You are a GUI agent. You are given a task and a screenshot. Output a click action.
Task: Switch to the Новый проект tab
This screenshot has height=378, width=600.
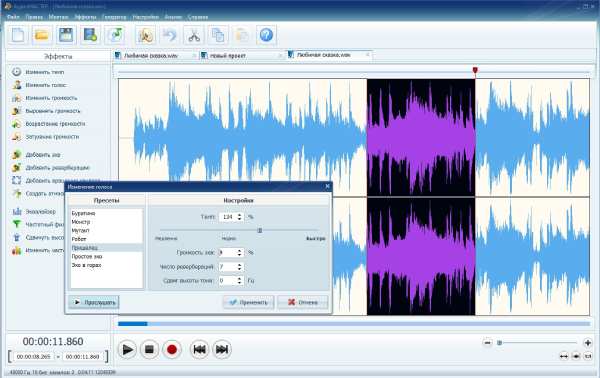click(x=228, y=56)
